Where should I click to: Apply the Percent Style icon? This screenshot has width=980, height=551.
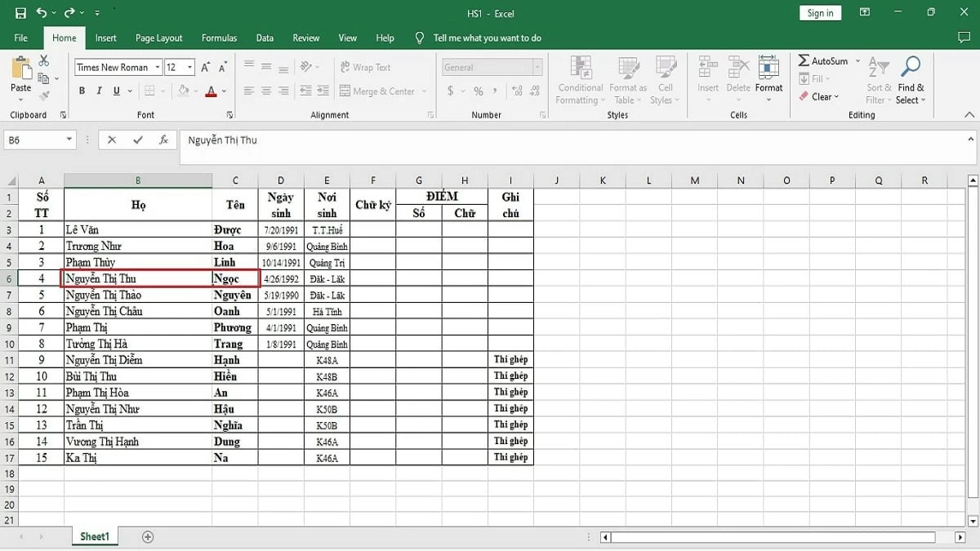click(x=478, y=91)
